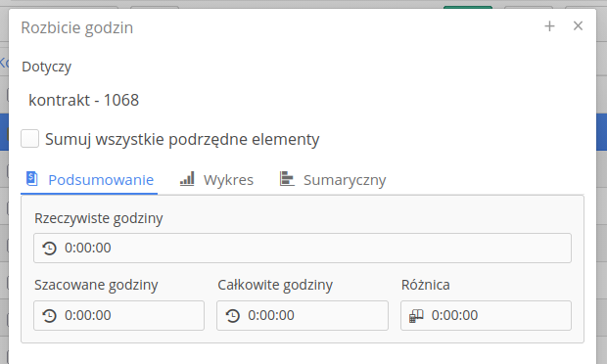Click the clock icon in Szacowane godziny
607x364 pixels.
click(50, 316)
